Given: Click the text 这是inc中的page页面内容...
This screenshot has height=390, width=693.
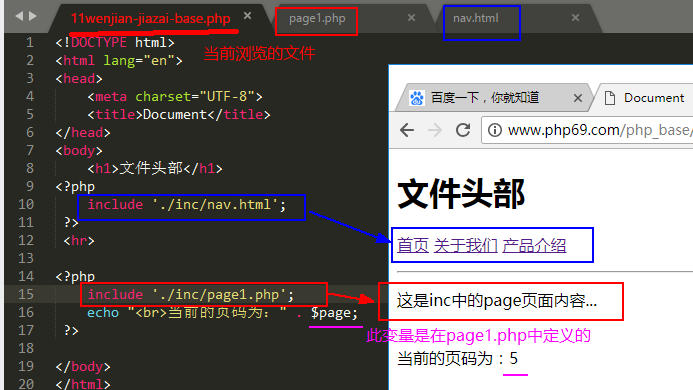Looking at the screenshot, I should [497, 301].
